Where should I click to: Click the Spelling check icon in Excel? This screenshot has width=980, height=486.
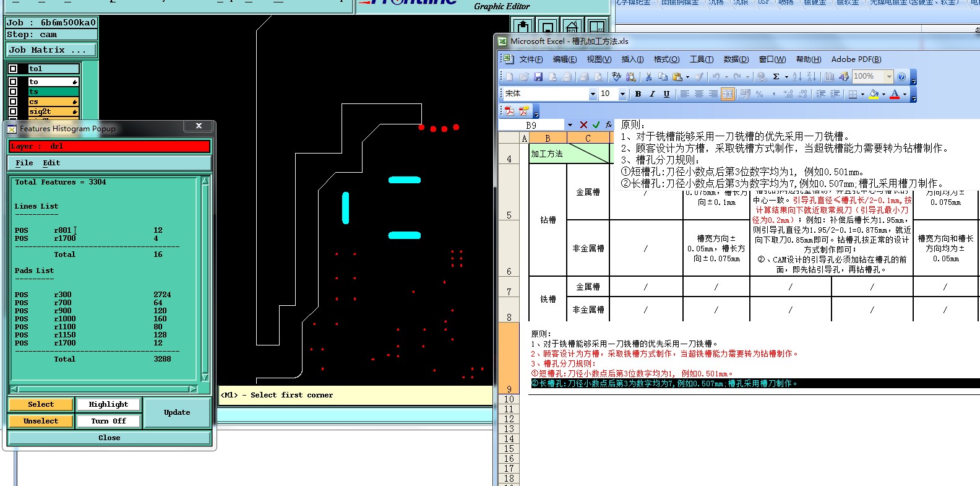[x=616, y=77]
